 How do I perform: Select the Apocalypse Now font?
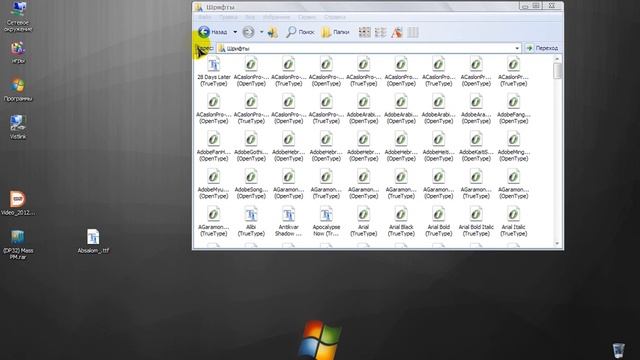pos(326,222)
